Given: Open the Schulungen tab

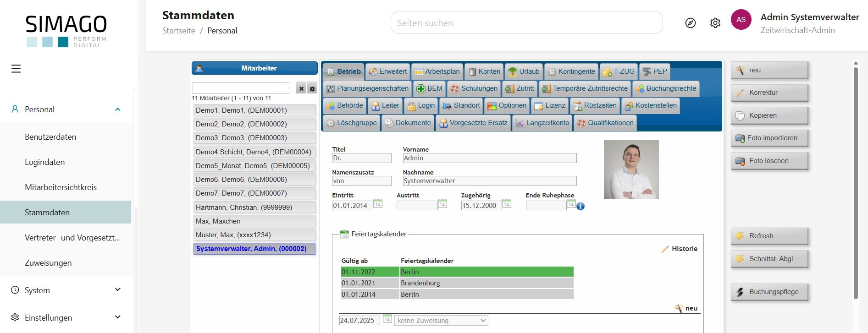Looking at the screenshot, I should click(x=474, y=88).
